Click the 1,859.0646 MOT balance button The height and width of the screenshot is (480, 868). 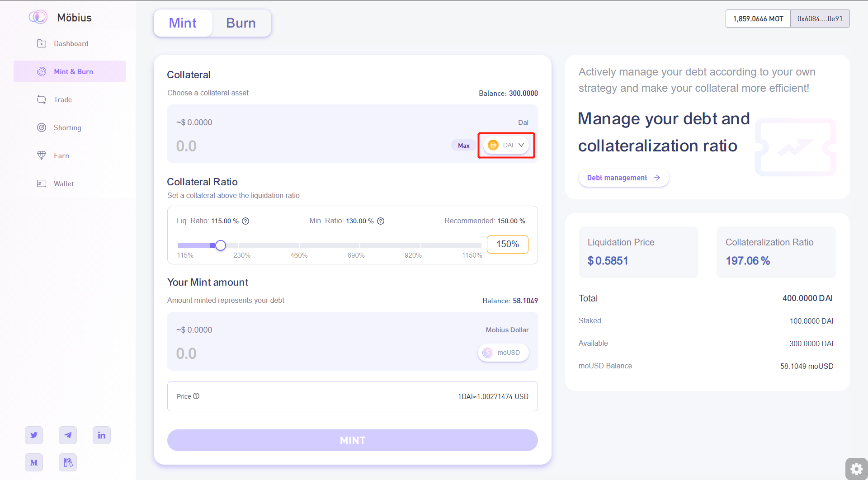point(758,19)
